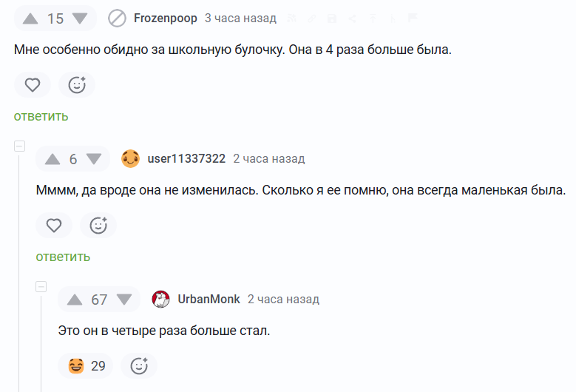
Task: Open user11337322's orange avatar
Action: tap(130, 159)
